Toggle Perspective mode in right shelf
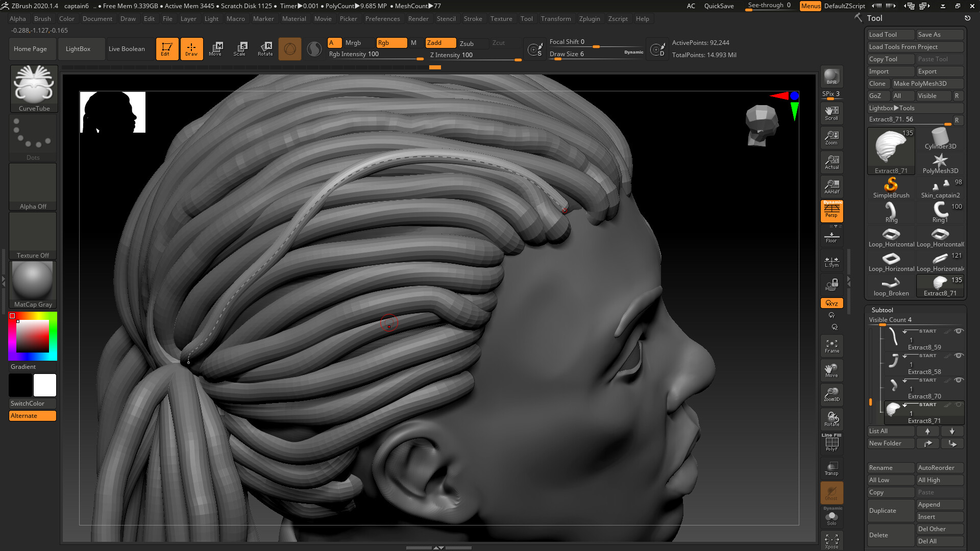980x551 pixels. (831, 212)
